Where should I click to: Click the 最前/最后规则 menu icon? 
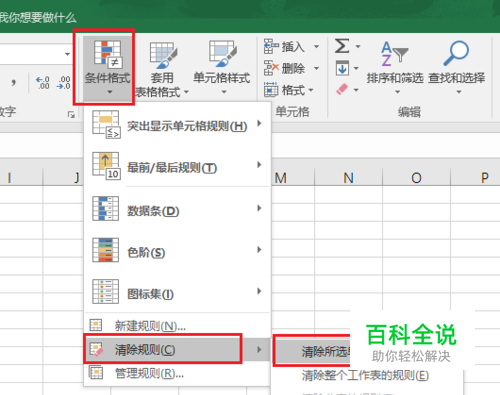pos(106,166)
